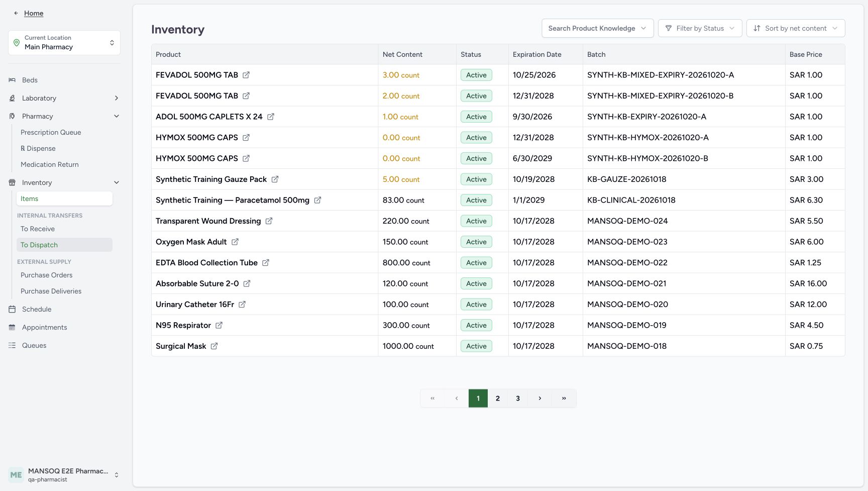The height and width of the screenshot is (491, 868).
Task: Click the Schedule calendar icon
Action: (x=12, y=309)
